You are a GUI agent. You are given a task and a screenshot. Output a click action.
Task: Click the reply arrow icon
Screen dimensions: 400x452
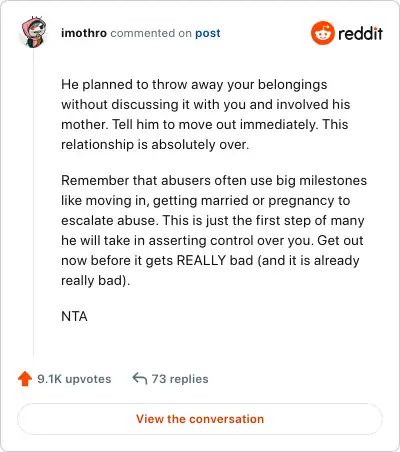pyautogui.click(x=140, y=379)
